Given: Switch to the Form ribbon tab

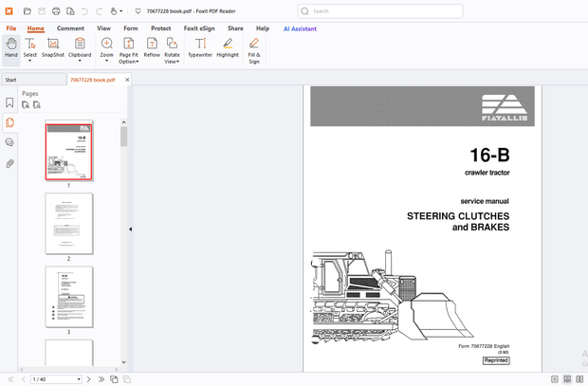Looking at the screenshot, I should (x=131, y=28).
